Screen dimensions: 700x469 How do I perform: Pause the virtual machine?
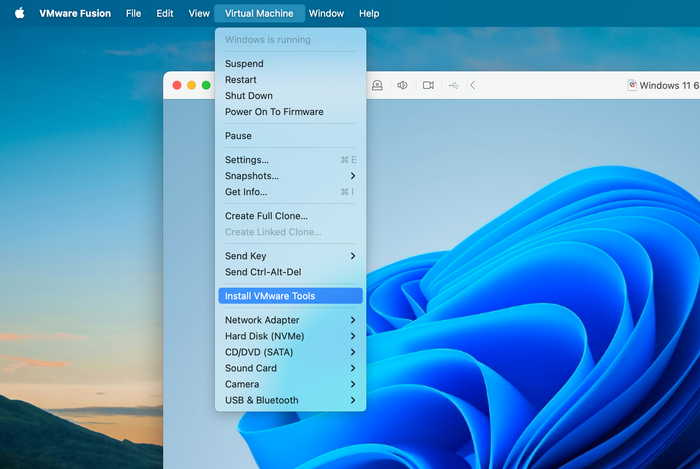(290, 136)
